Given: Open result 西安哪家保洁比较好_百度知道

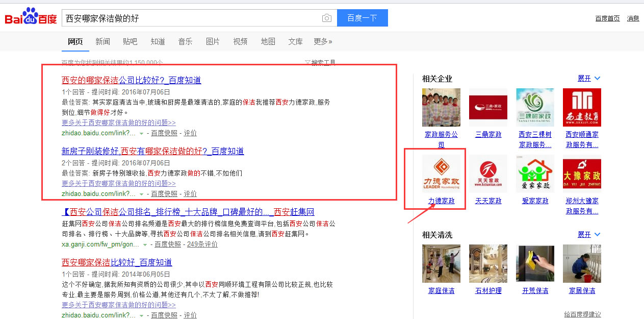Looking at the screenshot, I should [x=117, y=262].
